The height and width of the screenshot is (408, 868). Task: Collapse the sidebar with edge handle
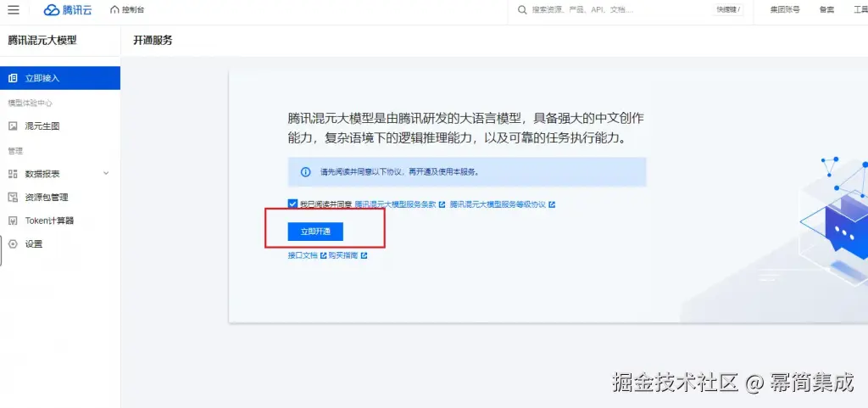coord(1,250)
